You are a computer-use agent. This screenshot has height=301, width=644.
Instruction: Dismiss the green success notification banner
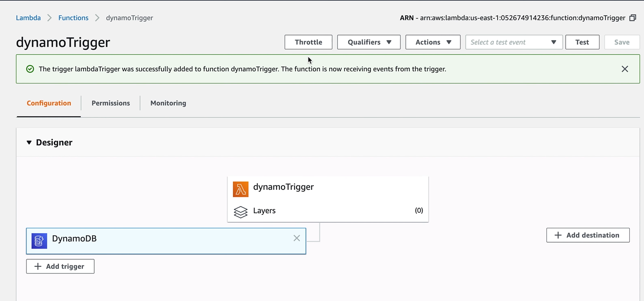(624, 69)
